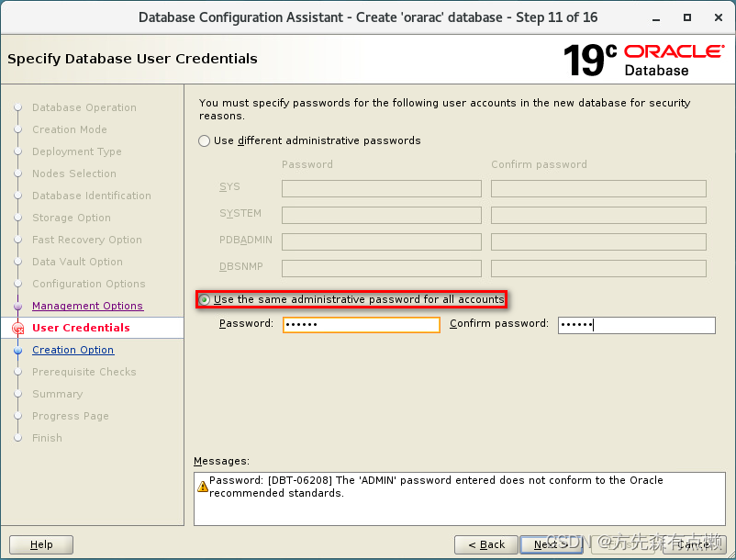This screenshot has width=736, height=560.
Task: Click the Oracle 19c Database logo
Action: coord(643,60)
